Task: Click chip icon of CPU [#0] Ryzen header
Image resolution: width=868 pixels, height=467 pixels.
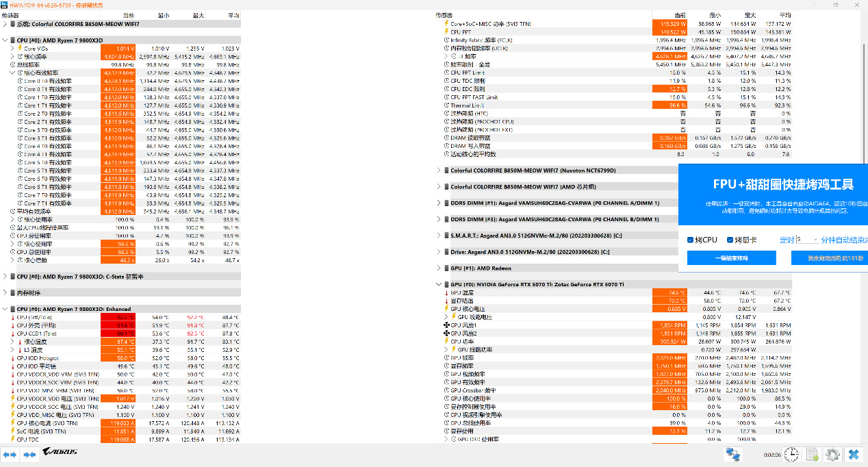Action: 12,40
